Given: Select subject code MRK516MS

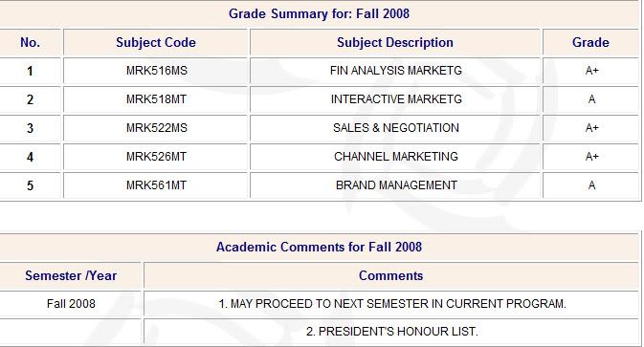Looking at the screenshot, I should [x=157, y=71].
